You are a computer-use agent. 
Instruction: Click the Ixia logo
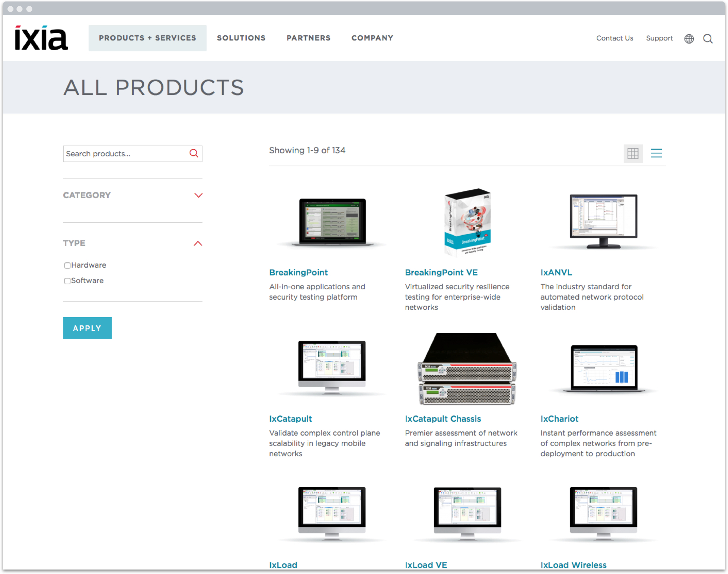click(41, 38)
